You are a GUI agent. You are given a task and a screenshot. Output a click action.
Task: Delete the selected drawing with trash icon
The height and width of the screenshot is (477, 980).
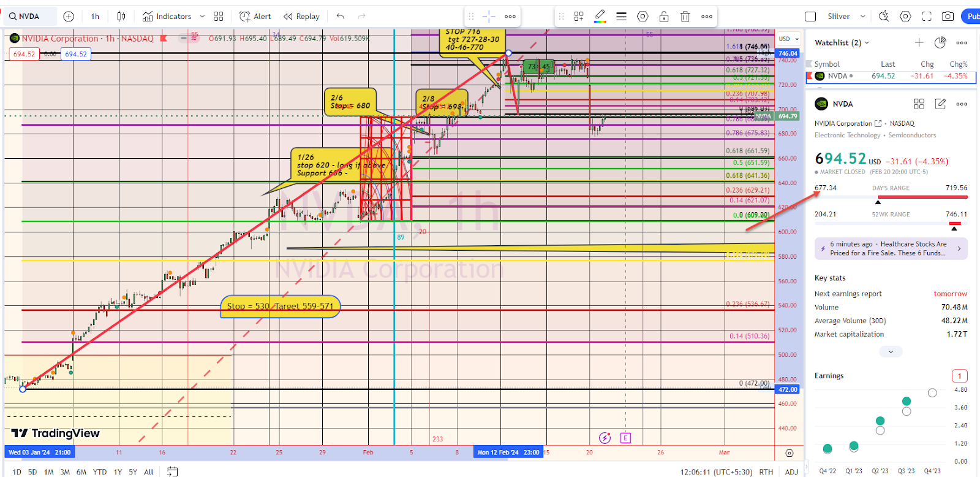pos(685,17)
